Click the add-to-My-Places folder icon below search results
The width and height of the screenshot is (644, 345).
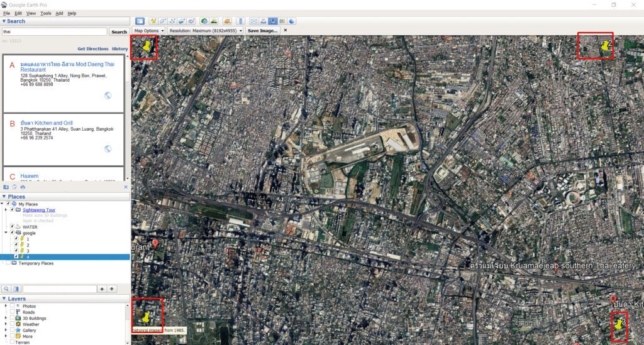6,187
